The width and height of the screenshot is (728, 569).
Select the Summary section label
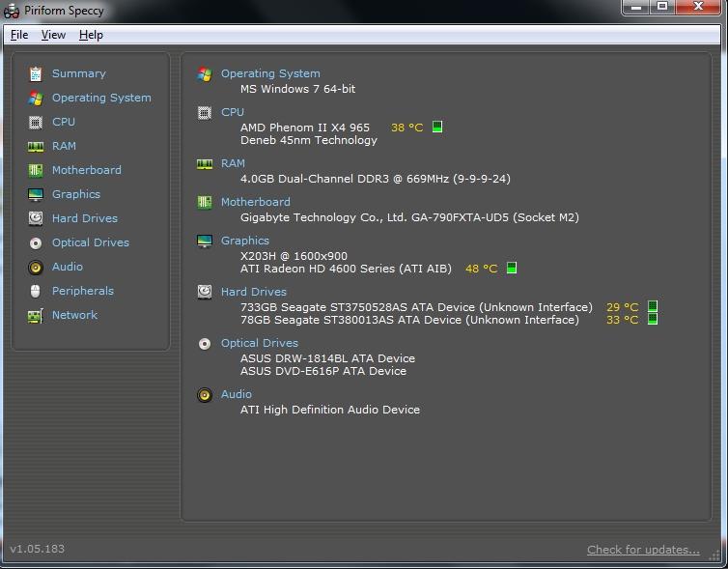coord(79,73)
